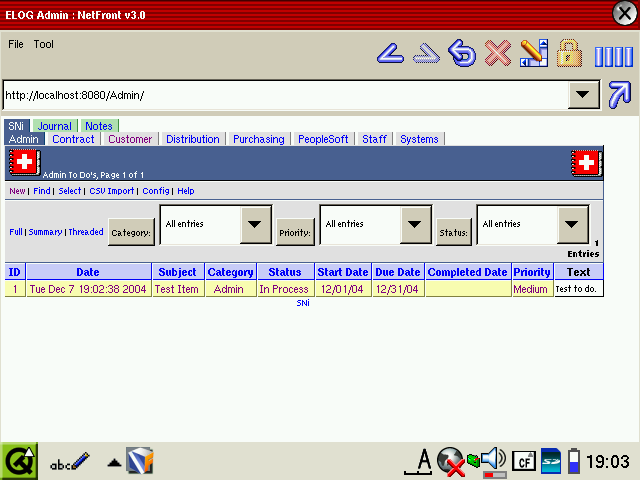Image resolution: width=640 pixels, height=480 pixels.
Task: Open the Qtopia Q start menu
Action: [x=19, y=461]
